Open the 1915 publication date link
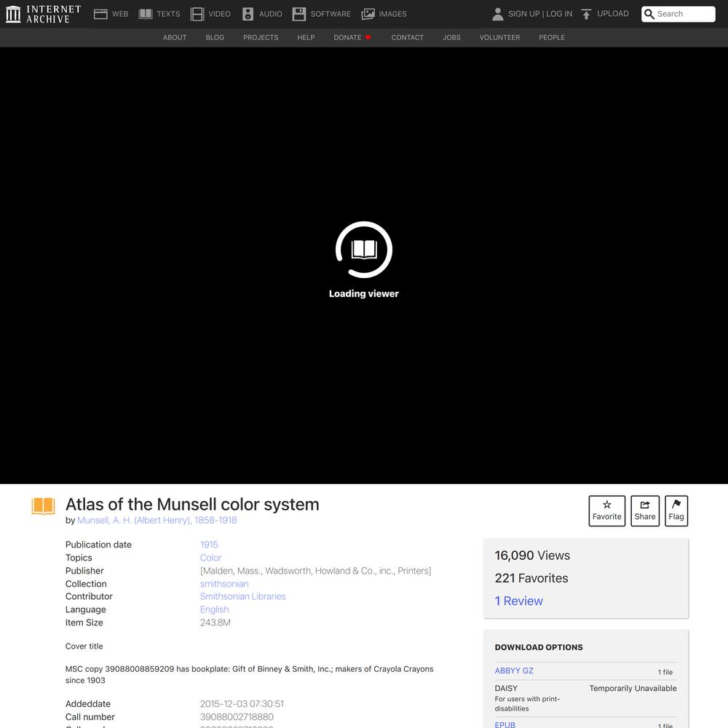This screenshot has height=728, width=728. pos(209,545)
